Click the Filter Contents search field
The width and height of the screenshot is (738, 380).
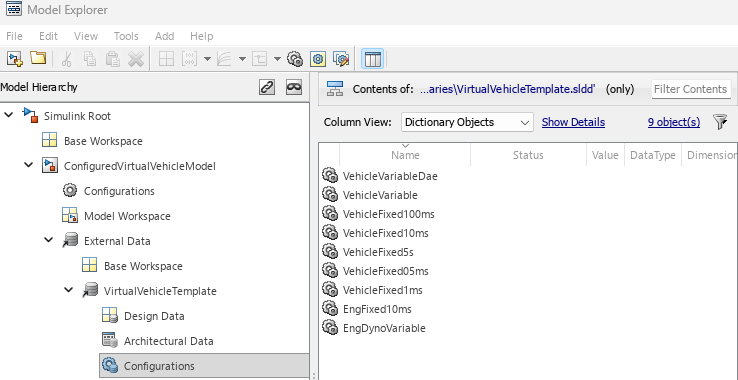691,89
